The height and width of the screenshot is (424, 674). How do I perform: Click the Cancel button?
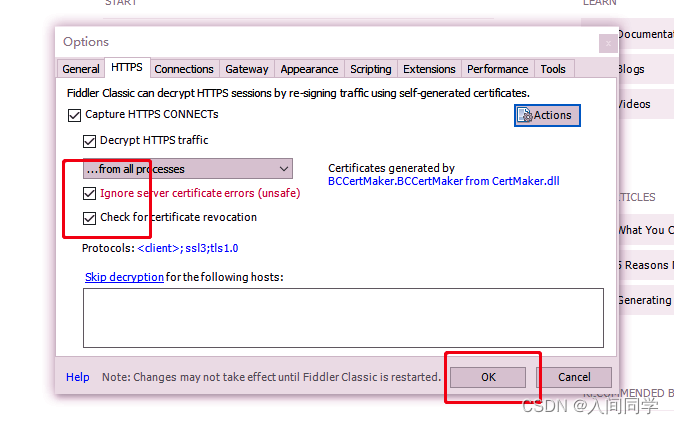[574, 377]
